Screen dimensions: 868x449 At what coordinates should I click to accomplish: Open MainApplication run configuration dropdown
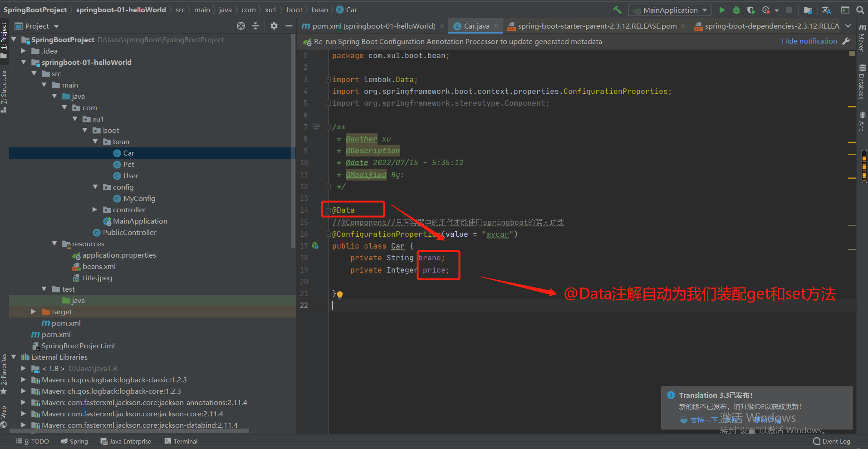click(x=670, y=10)
